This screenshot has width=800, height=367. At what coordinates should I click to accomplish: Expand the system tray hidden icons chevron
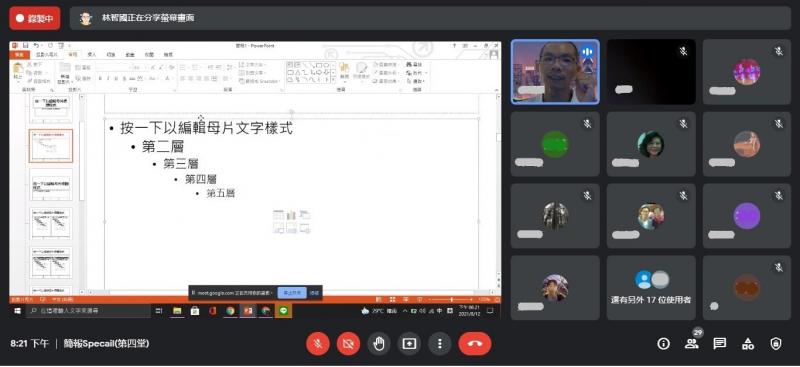(x=405, y=310)
